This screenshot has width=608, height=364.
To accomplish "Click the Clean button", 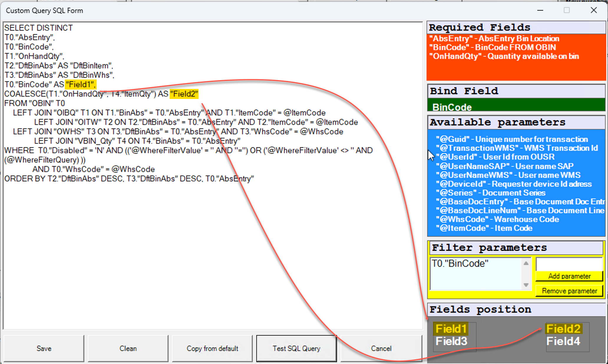I will [x=128, y=348].
